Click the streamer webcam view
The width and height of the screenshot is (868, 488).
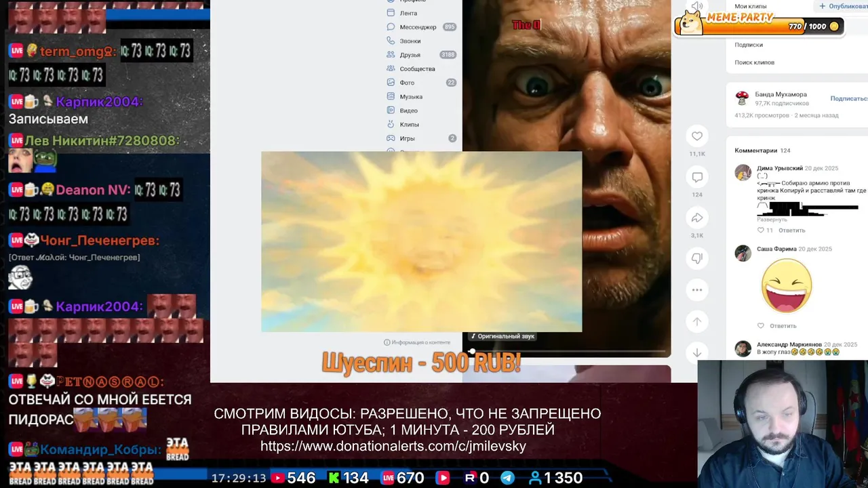[x=783, y=423]
